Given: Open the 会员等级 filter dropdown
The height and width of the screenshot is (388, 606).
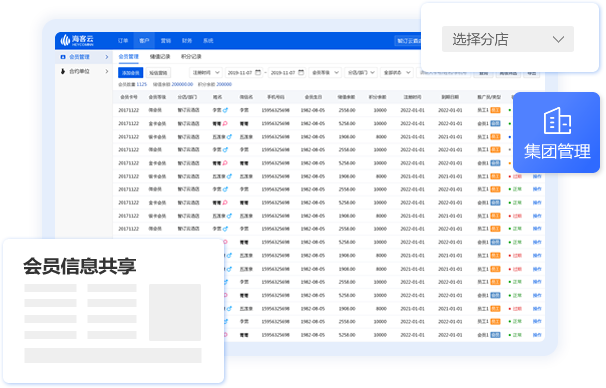Looking at the screenshot, I should [x=325, y=72].
